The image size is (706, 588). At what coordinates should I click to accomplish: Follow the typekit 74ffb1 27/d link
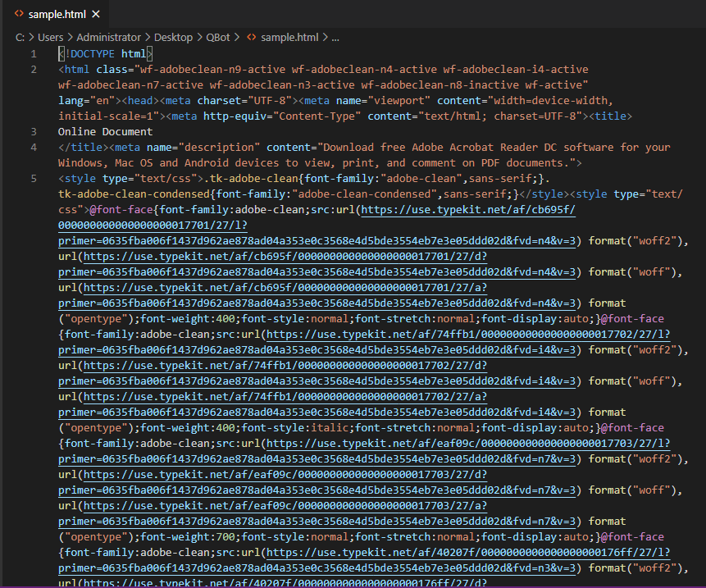[x=317, y=373]
